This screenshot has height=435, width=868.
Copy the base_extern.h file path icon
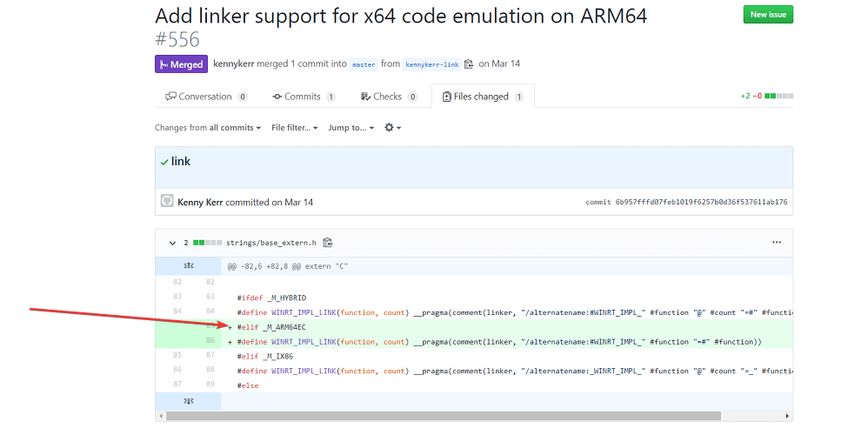328,243
